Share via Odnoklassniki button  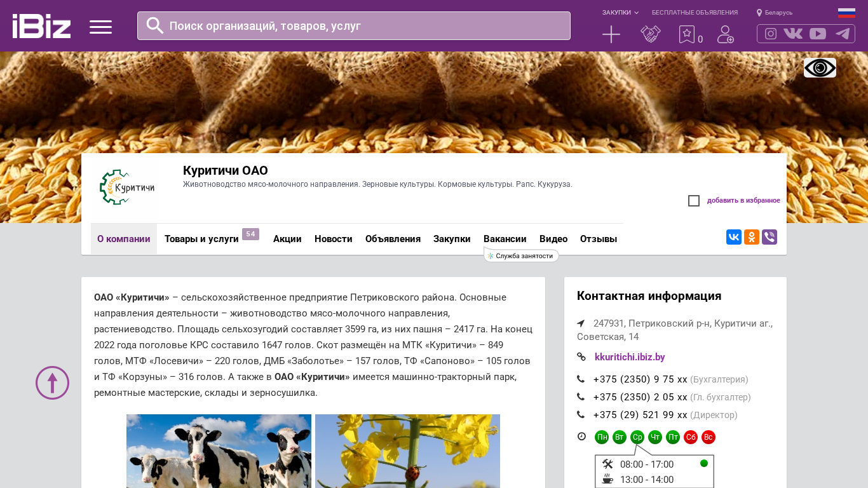tap(752, 237)
